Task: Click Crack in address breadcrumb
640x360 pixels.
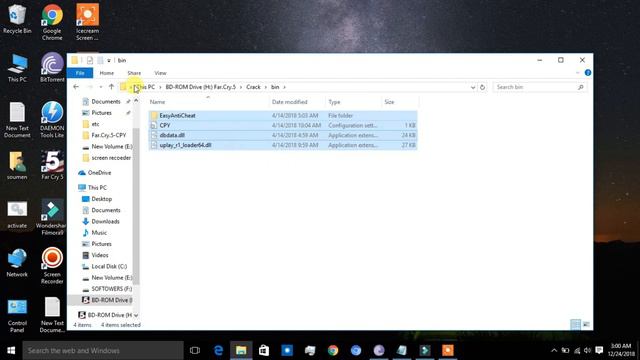Action: 253,87
